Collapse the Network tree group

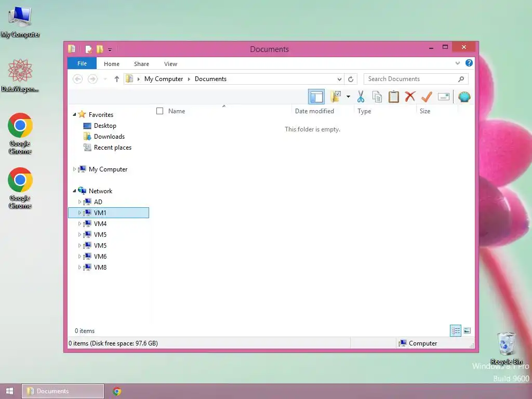point(74,191)
